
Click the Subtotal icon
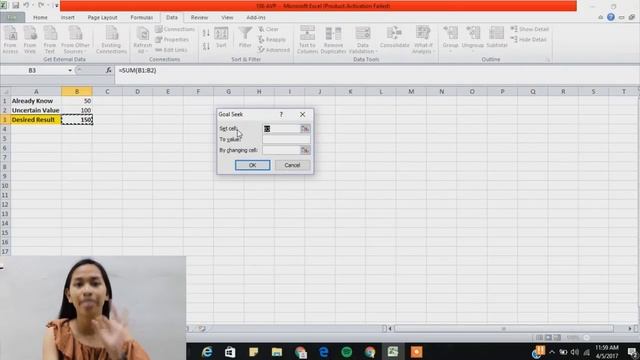(497, 38)
